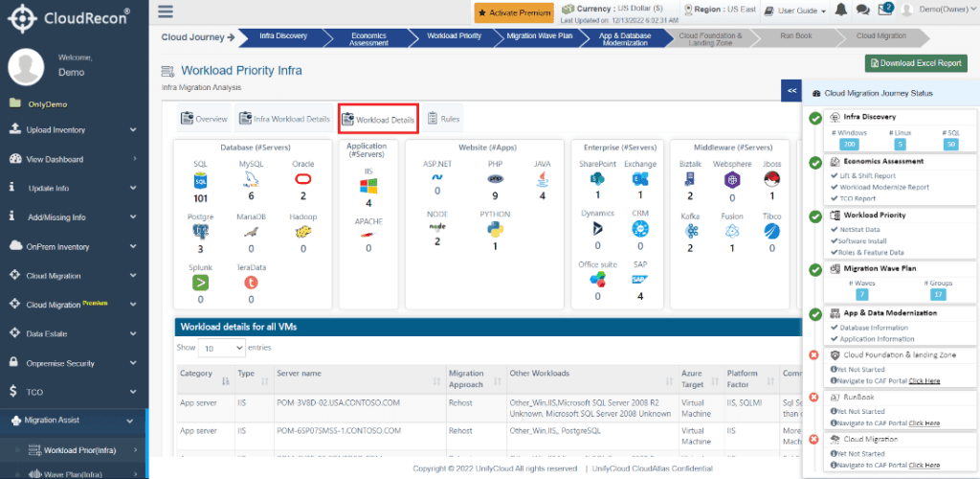Open the chat messages icon
980x479 pixels.
[862, 10]
